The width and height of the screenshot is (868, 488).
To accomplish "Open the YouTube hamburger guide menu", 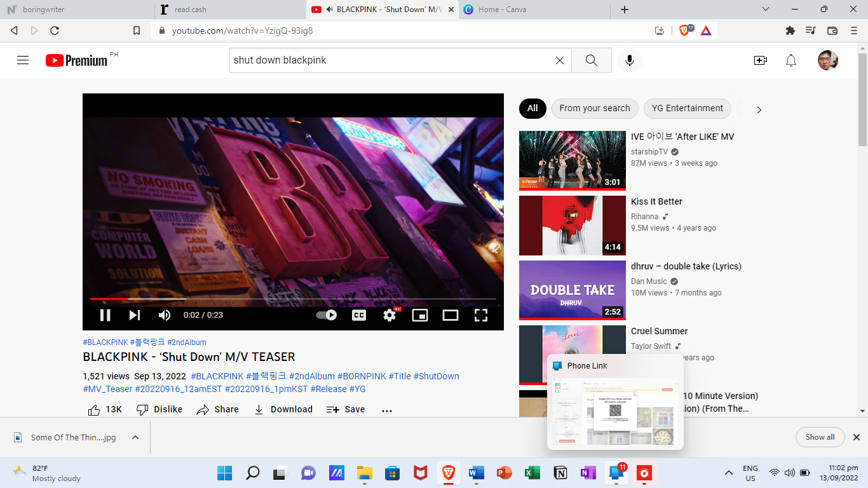I will (x=23, y=60).
